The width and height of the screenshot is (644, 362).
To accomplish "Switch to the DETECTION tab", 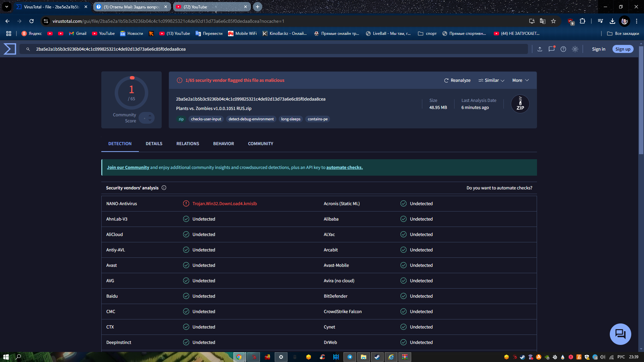I will coord(120,143).
